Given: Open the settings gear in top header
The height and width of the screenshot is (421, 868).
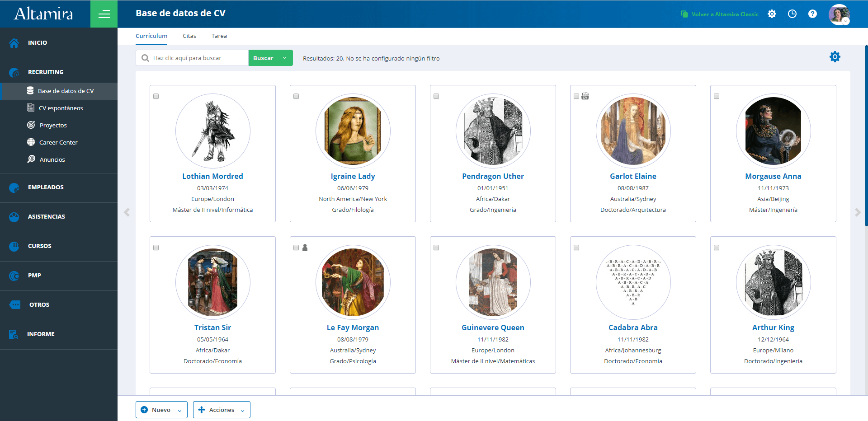Looking at the screenshot, I should (x=772, y=14).
